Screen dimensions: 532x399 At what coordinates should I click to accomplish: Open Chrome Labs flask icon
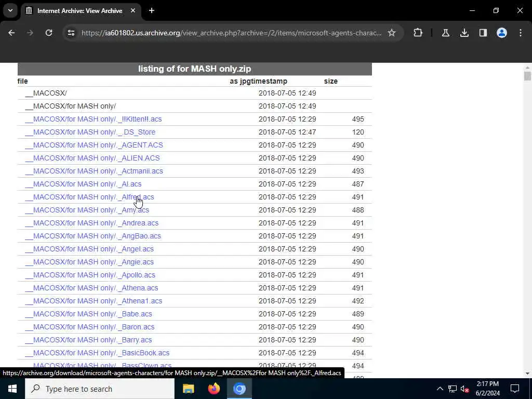coord(445,33)
